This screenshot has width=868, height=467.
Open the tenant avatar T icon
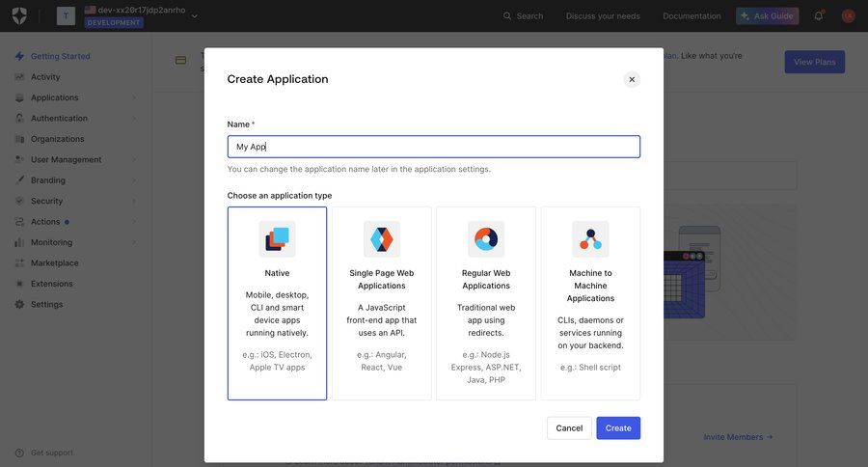coord(66,16)
